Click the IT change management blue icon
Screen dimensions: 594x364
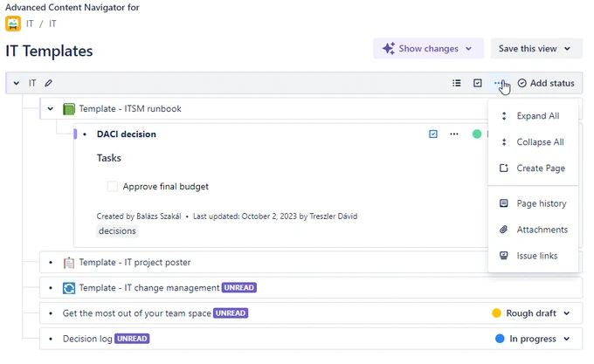pos(68,288)
